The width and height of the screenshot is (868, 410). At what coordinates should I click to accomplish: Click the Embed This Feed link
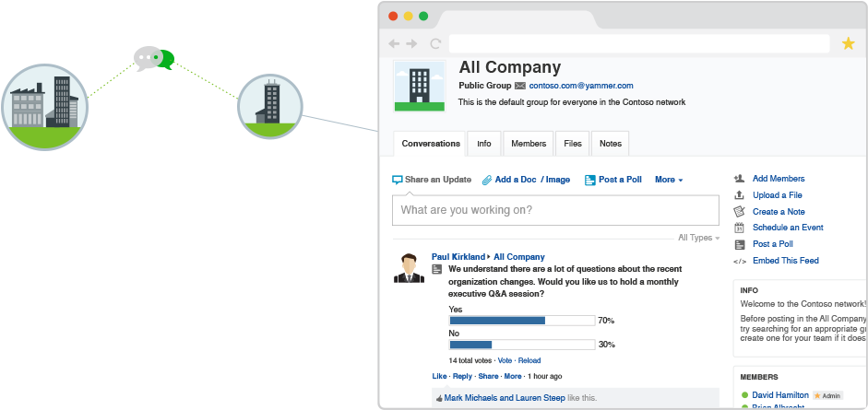coord(786,260)
